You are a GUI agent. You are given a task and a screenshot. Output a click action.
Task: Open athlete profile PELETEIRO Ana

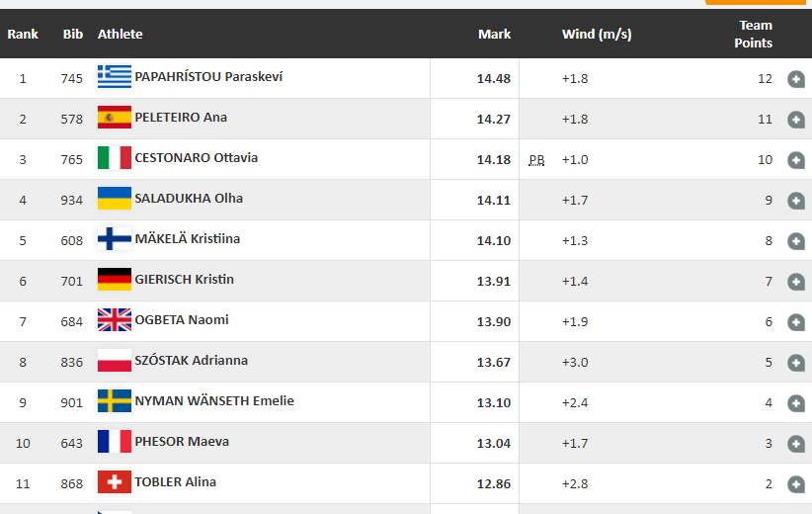[x=181, y=118]
